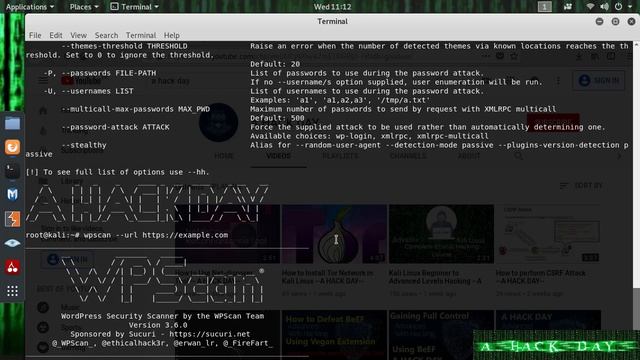640x360 pixels.
Task: Open the Places menu
Action: 84,7
